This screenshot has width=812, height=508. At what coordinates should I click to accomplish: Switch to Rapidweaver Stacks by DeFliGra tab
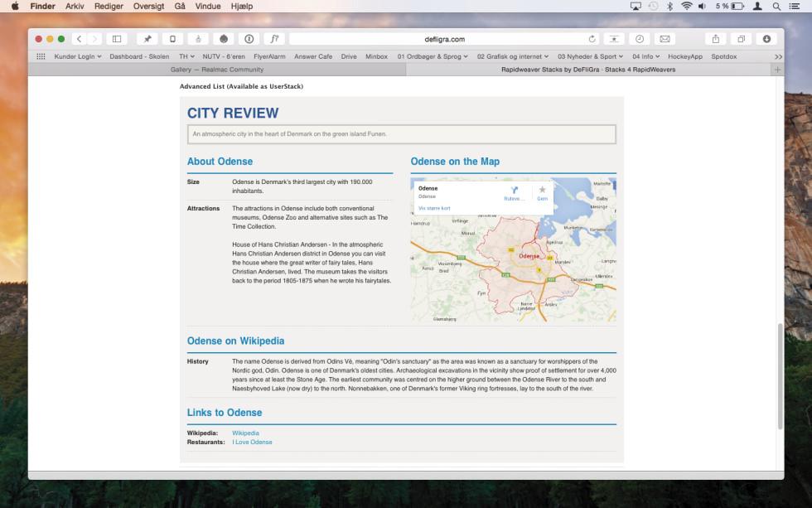pyautogui.click(x=588, y=70)
